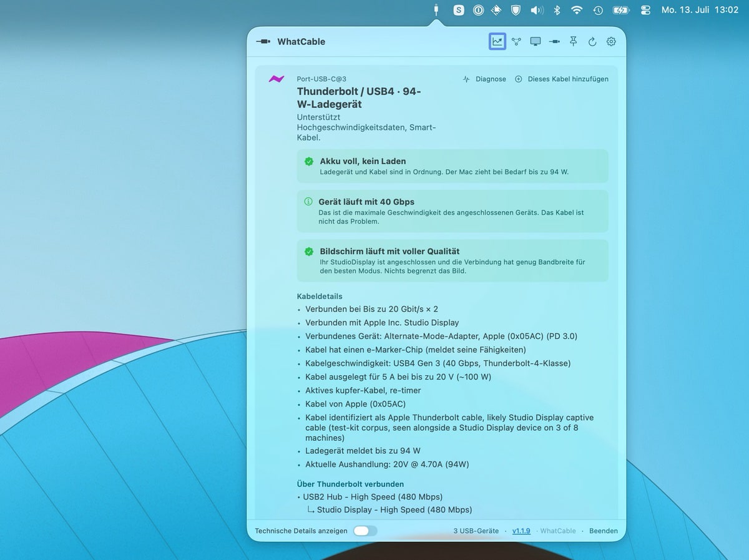Quit the app with Beenden
Viewport: 749px width, 560px height.
point(604,531)
